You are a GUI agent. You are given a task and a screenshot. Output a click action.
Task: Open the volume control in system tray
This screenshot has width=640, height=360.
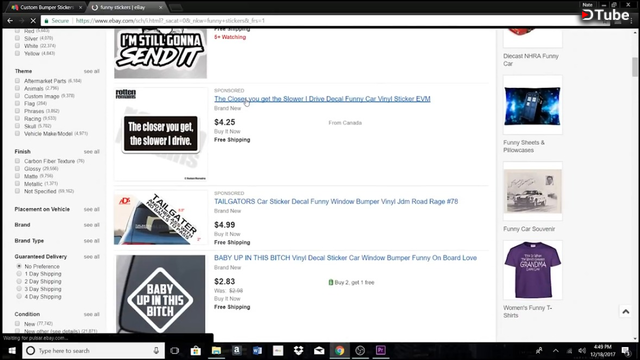[582, 351]
